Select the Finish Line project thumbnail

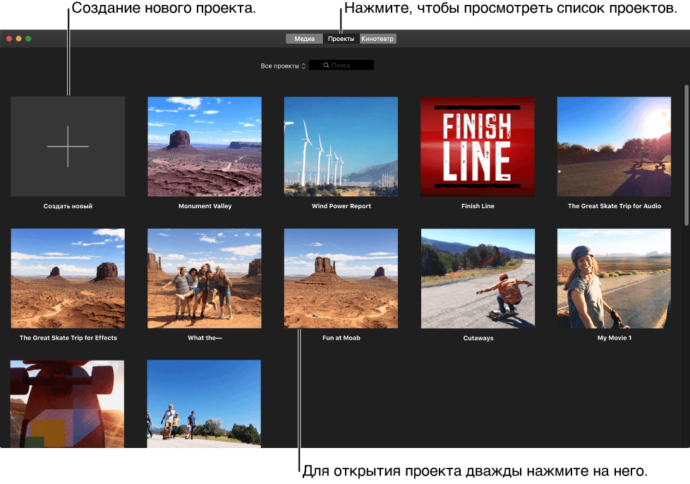tap(477, 147)
